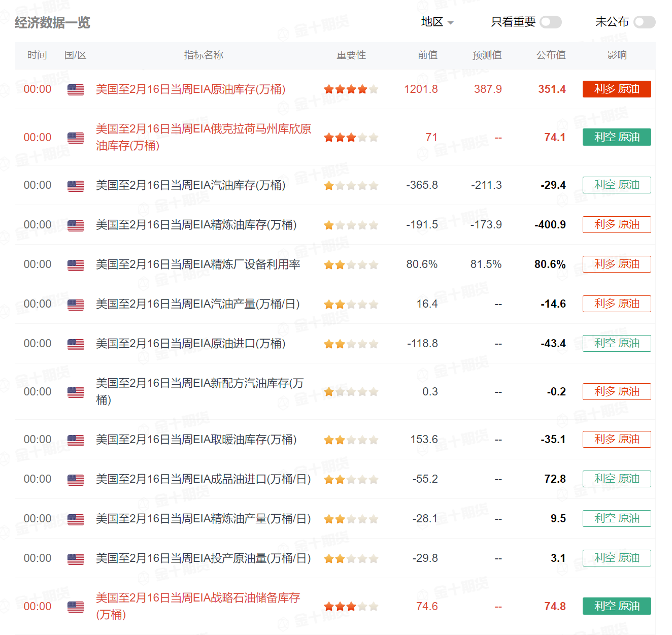Click the forecast value 387.9
This screenshot has width=672, height=635.
[x=488, y=89]
